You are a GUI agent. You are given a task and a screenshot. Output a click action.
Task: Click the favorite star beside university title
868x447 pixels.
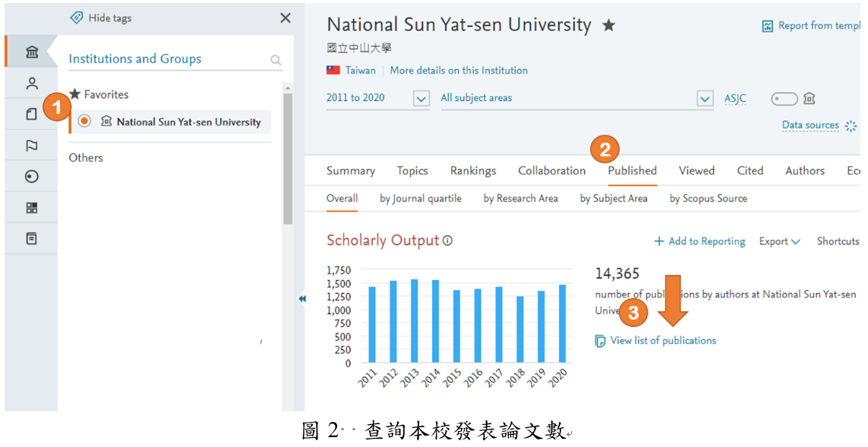point(609,25)
